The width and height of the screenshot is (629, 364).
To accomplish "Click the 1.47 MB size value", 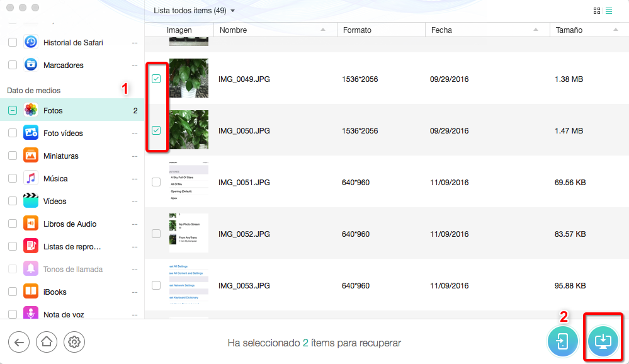I will pyautogui.click(x=569, y=131).
